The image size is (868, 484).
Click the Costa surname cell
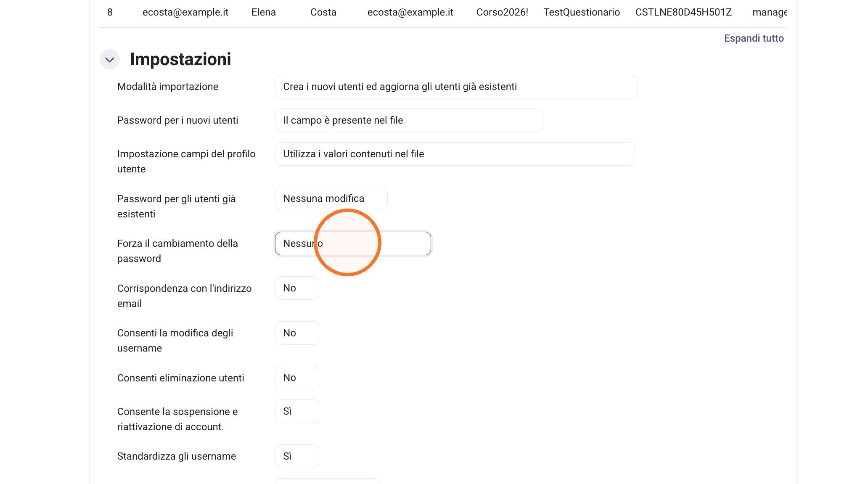[x=323, y=12]
